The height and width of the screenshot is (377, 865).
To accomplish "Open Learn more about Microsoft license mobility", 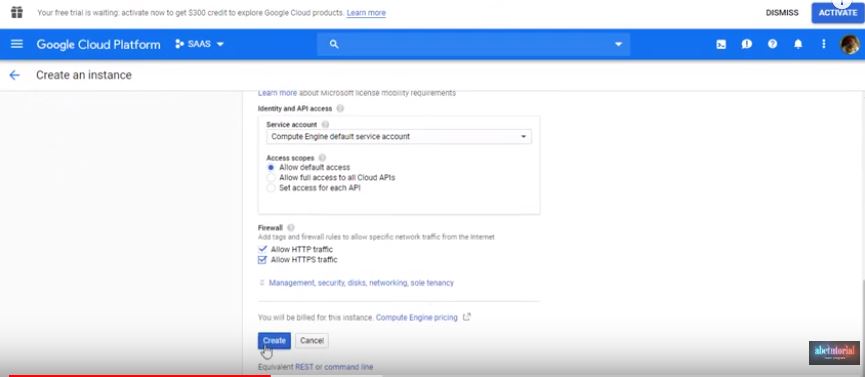I will [277, 93].
